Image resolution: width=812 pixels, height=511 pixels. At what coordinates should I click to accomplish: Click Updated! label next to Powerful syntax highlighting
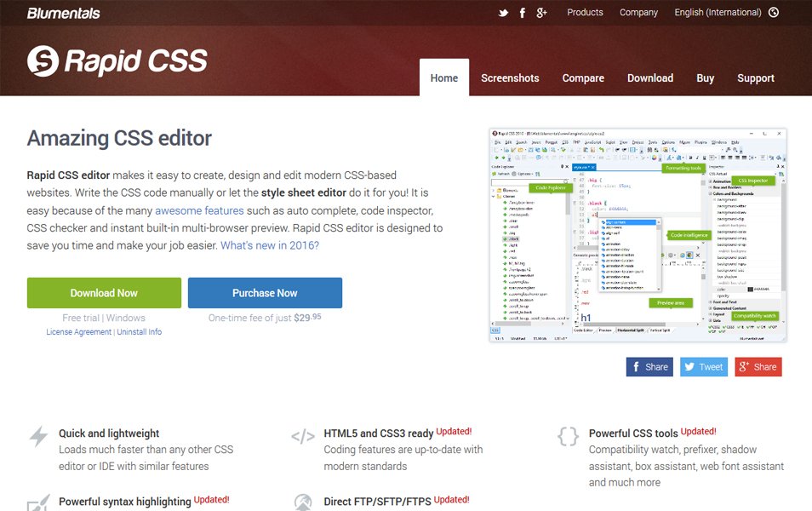click(x=211, y=500)
